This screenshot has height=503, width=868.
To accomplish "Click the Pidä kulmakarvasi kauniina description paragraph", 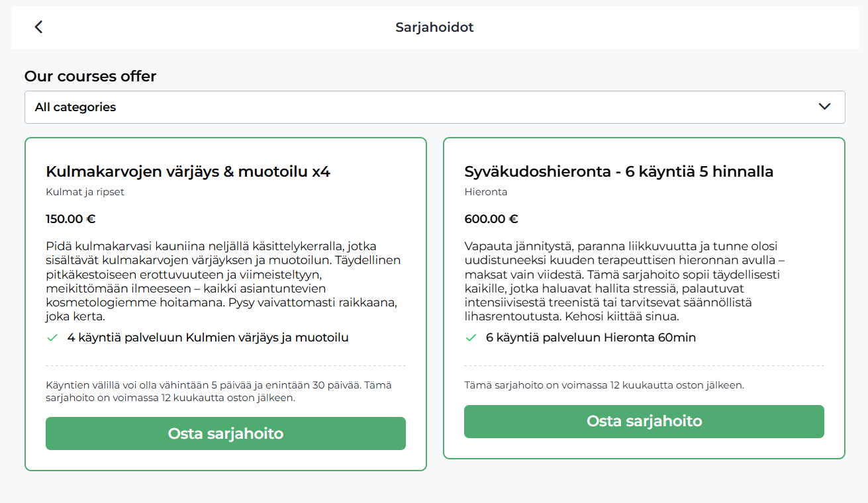I will tap(224, 281).
